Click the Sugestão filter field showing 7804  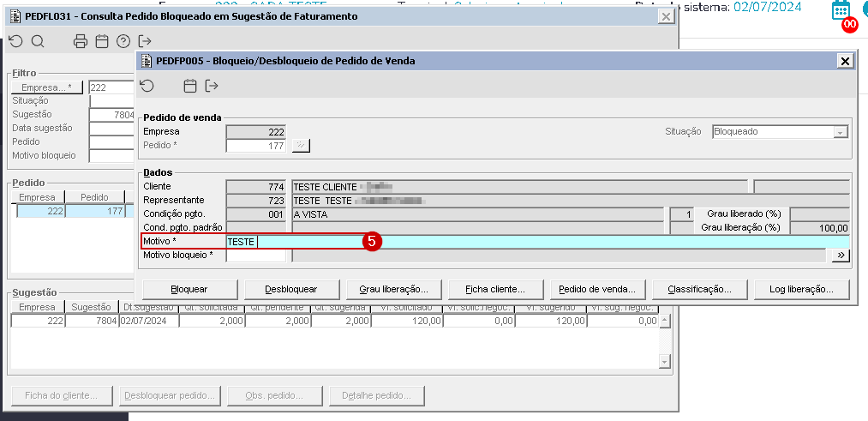click(112, 115)
